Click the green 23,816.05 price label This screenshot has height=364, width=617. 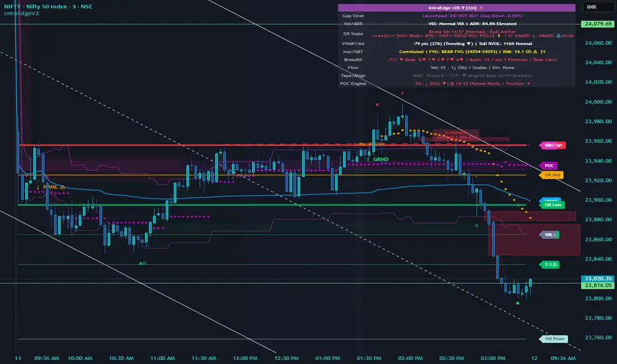click(x=598, y=285)
